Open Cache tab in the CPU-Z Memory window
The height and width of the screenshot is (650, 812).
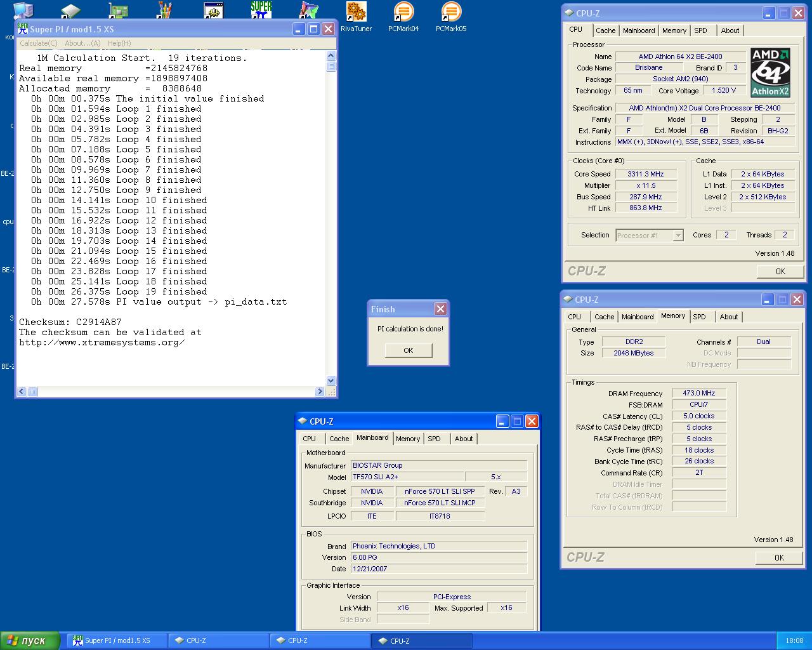click(x=604, y=317)
